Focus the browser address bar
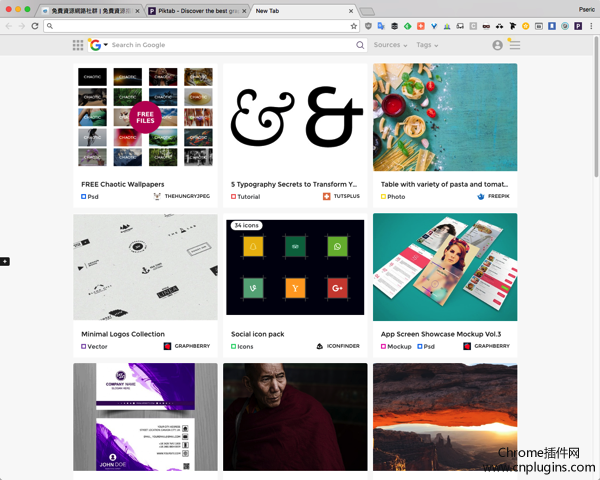 (x=201, y=26)
